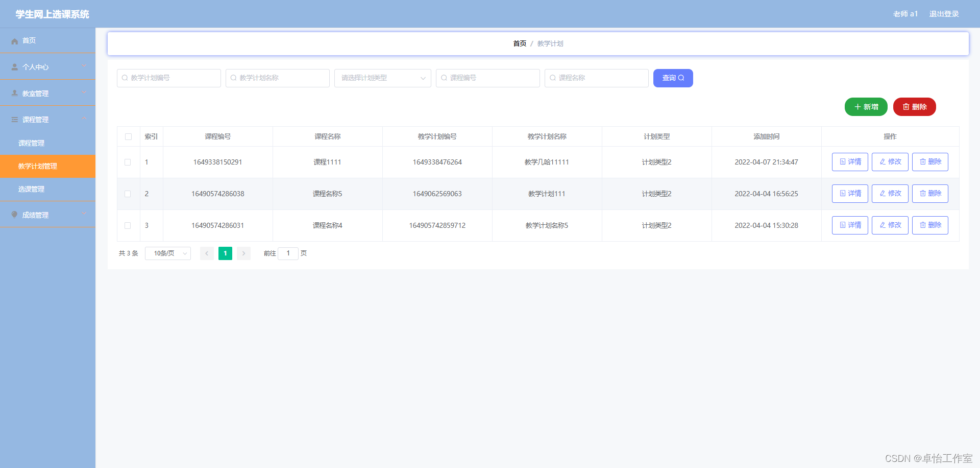Open 选课管理 in the sidebar
The image size is (980, 468).
coord(47,189)
